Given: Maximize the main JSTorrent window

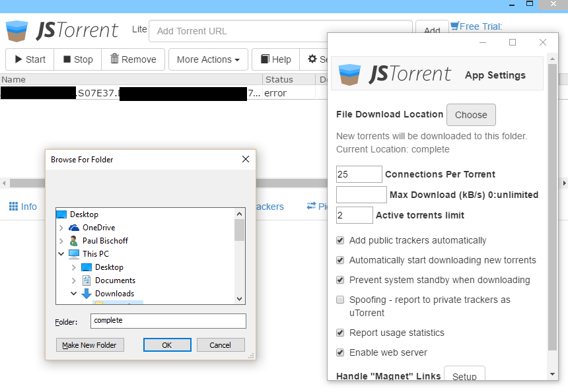Looking at the screenshot, I should pos(530,4).
